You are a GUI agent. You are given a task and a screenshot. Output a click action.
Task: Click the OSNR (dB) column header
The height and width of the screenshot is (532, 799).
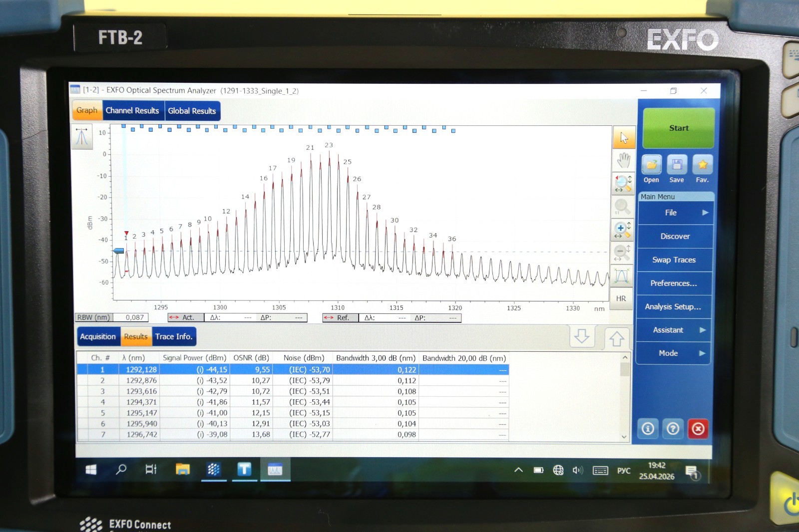[x=251, y=358]
